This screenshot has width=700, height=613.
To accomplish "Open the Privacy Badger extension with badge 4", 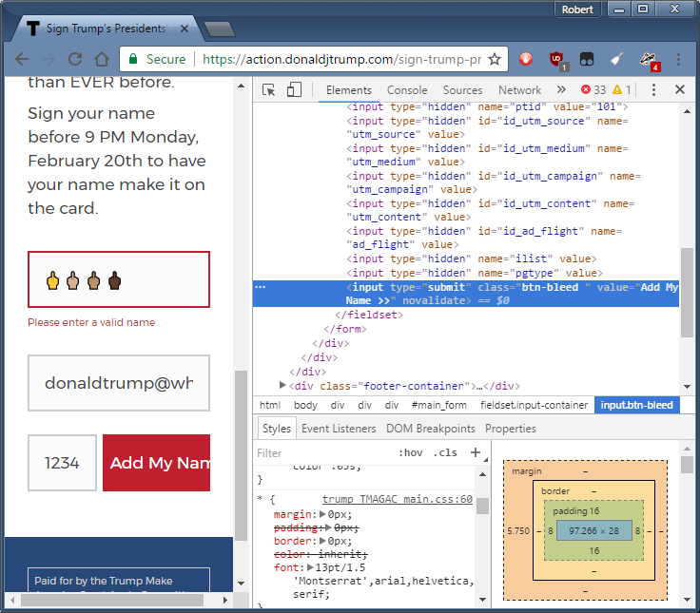I will [649, 61].
